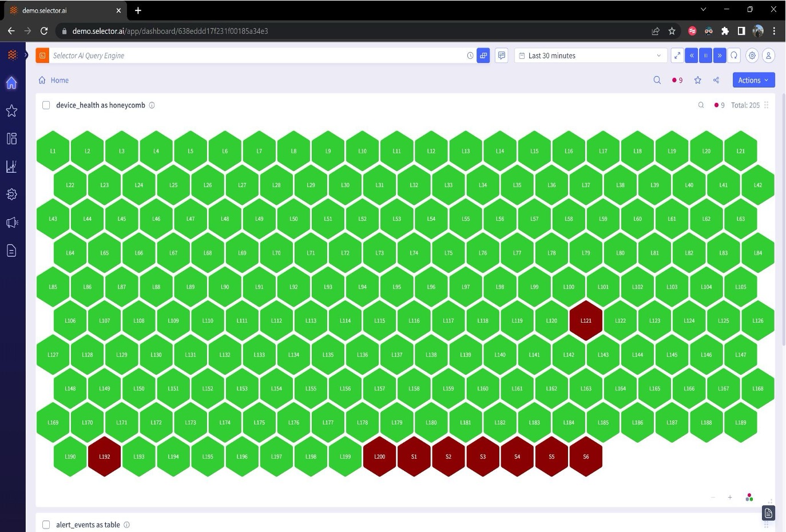
Task: Click the query history clock icon
Action: (470, 55)
